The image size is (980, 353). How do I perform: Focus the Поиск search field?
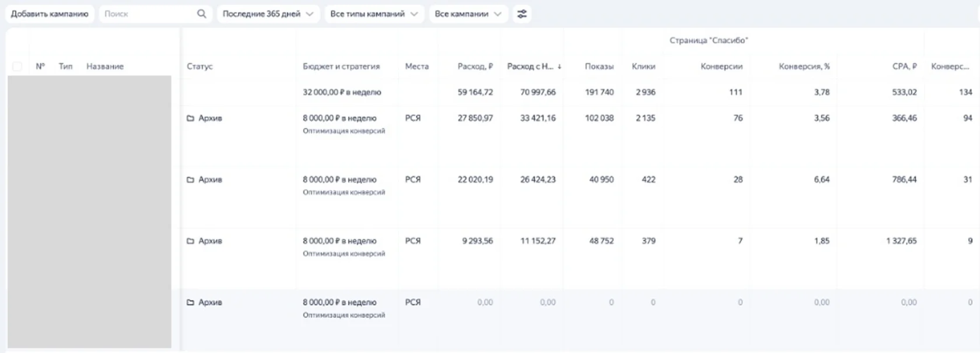click(x=149, y=14)
